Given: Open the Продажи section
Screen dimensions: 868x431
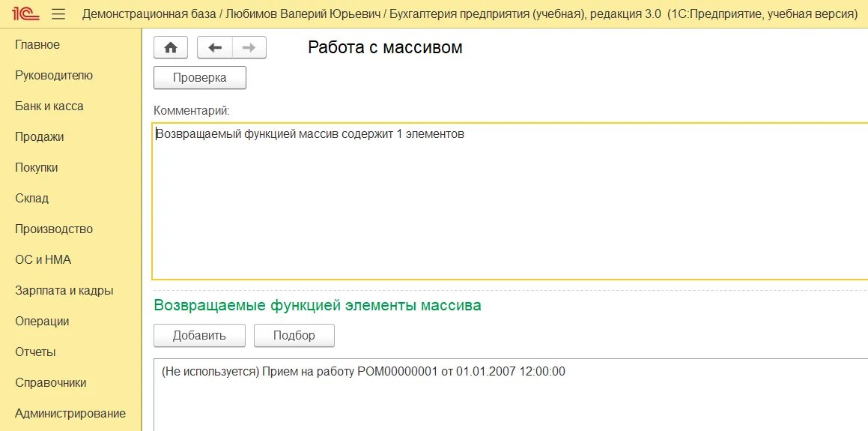Looking at the screenshot, I should click(x=39, y=137).
